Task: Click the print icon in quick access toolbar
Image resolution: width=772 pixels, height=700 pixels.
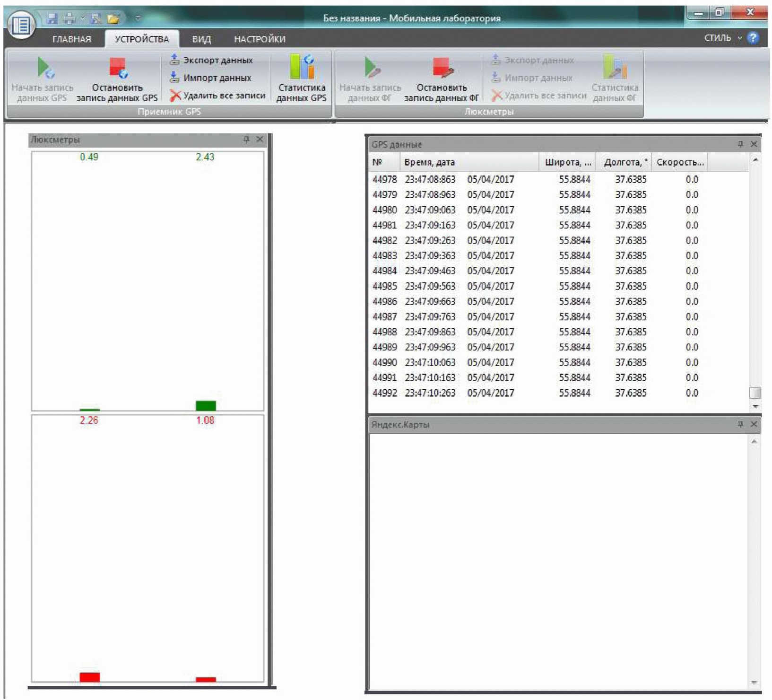Action: pos(69,18)
